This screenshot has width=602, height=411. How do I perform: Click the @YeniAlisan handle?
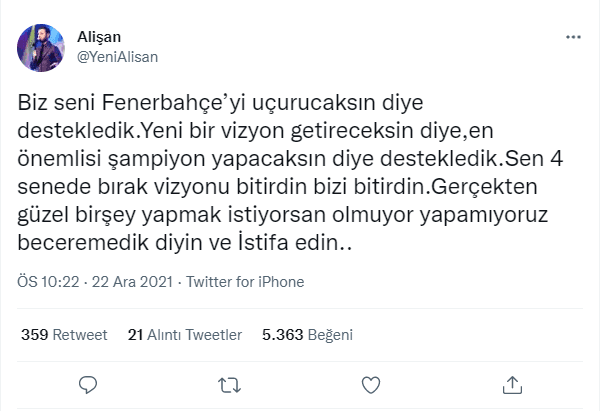[118, 56]
